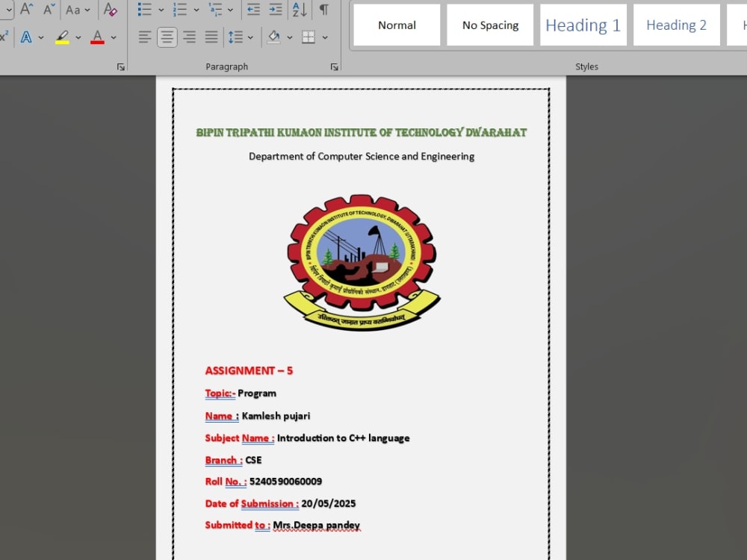Open multilevel list dropdown arrow
This screenshot has width=747, height=560.
231,10
